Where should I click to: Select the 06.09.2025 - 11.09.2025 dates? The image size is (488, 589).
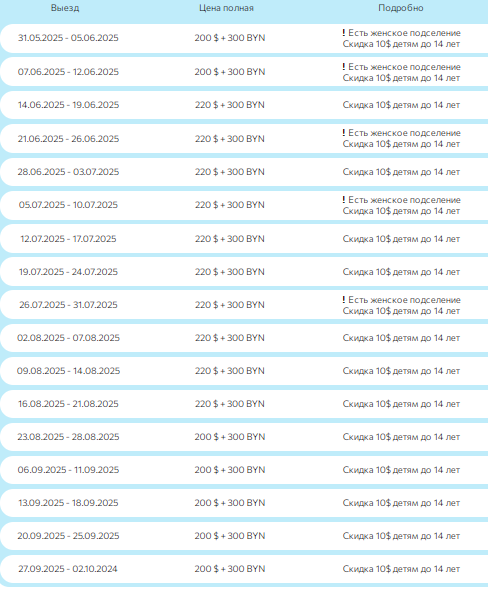(68, 470)
